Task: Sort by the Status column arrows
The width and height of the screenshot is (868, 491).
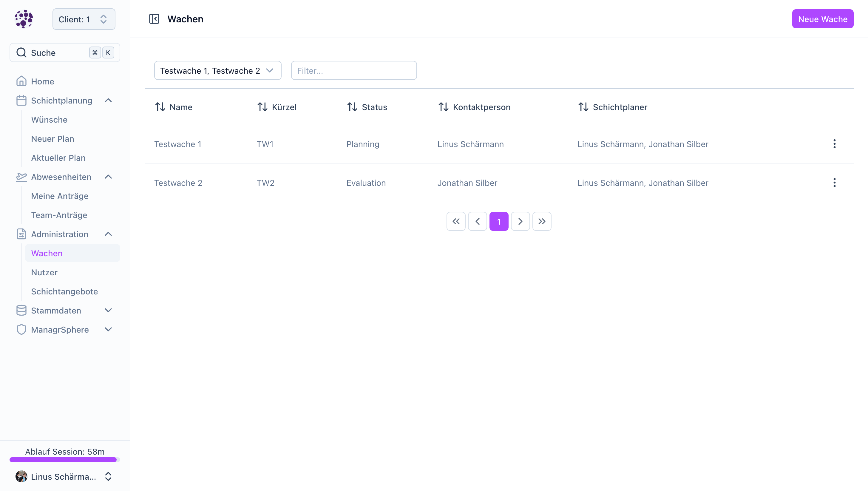Action: 352,107
